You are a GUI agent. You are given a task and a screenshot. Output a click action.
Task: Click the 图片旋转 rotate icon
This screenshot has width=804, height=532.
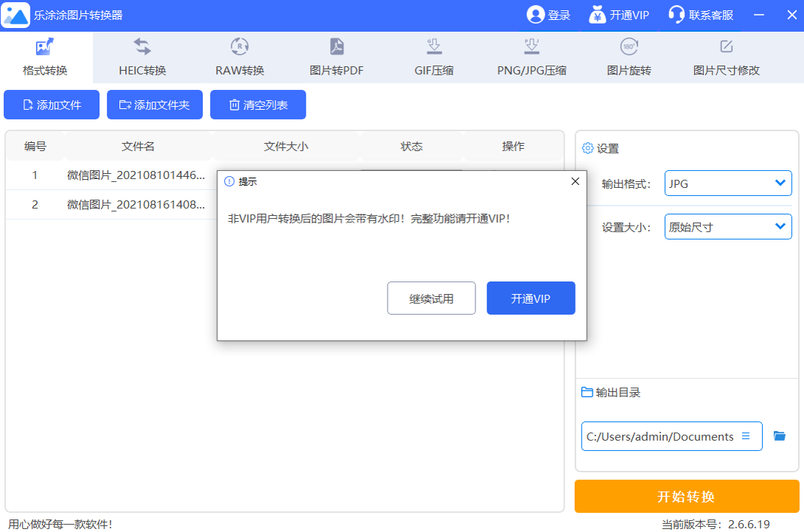[629, 46]
